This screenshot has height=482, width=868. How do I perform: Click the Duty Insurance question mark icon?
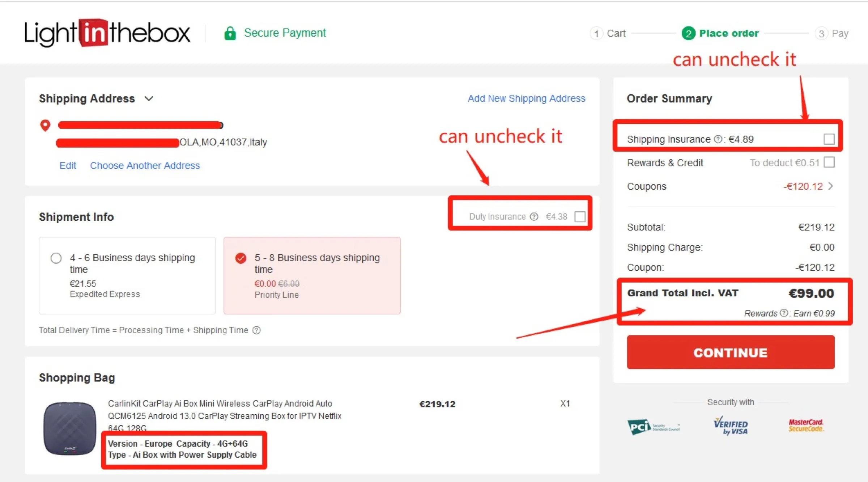534,216
